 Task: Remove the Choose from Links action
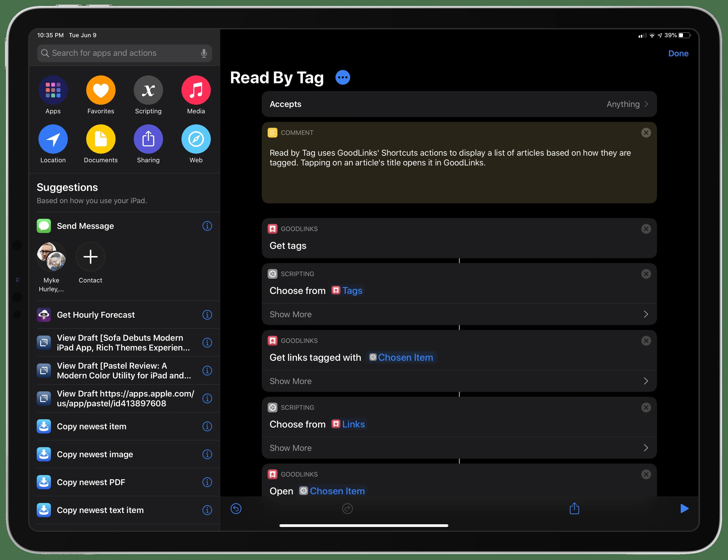(x=646, y=408)
